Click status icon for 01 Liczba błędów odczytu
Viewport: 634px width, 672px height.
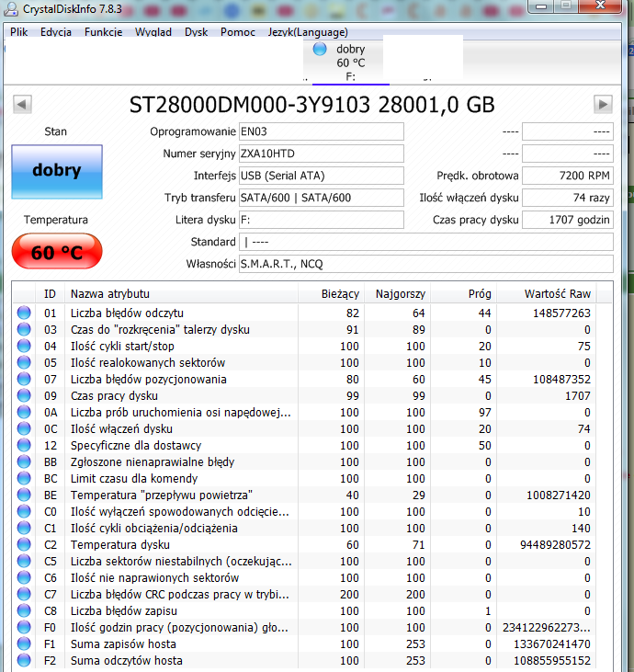[24, 313]
